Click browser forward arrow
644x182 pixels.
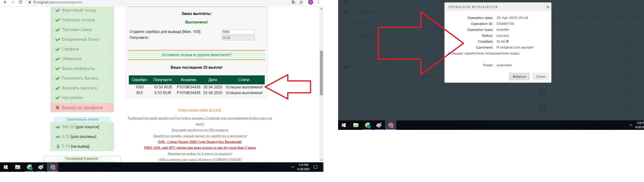pos(13,2)
